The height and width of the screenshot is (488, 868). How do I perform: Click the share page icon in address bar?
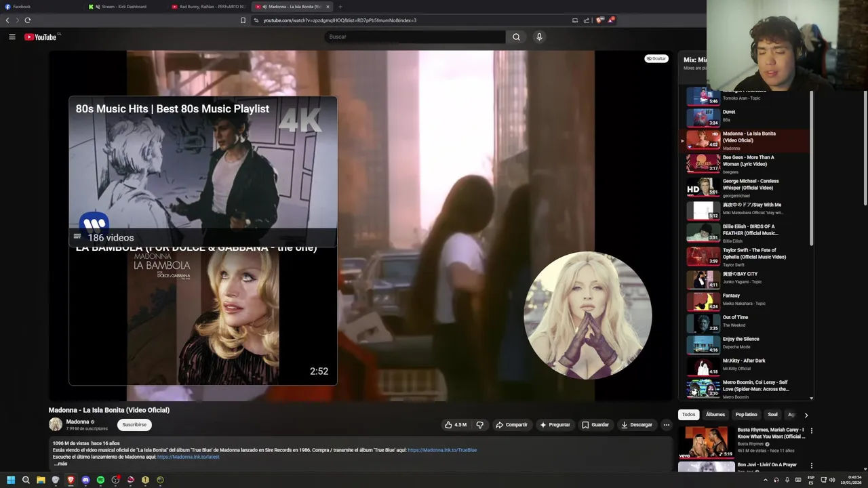coord(587,20)
